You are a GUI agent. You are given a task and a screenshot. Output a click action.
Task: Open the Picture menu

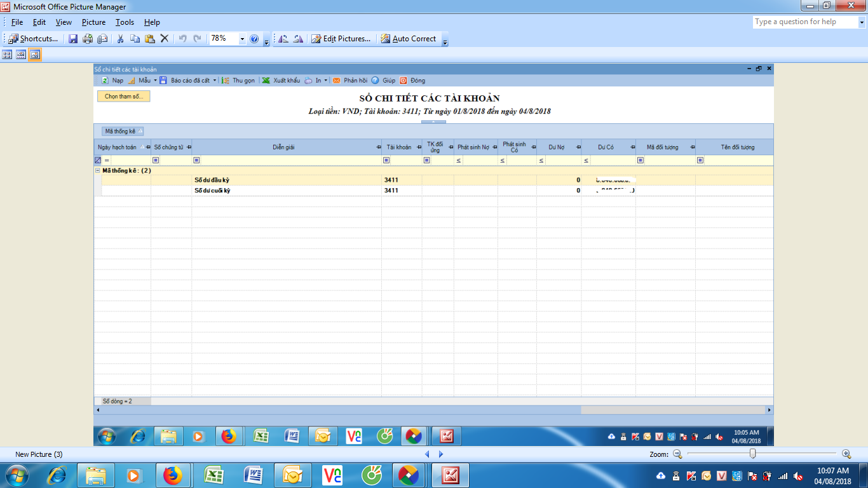pos(93,22)
